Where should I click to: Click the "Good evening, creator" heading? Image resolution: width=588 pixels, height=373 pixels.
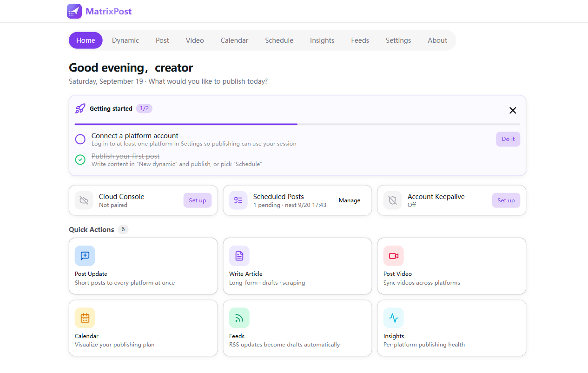point(131,68)
